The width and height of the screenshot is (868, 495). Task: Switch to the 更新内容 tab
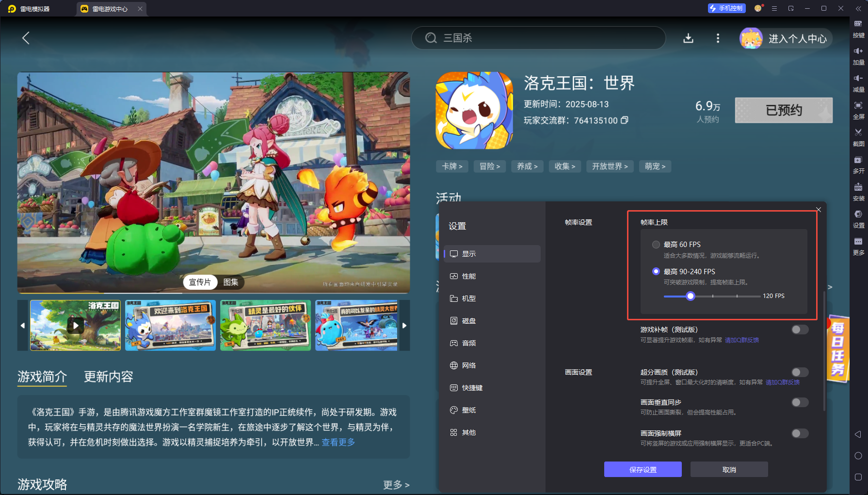[x=108, y=377]
